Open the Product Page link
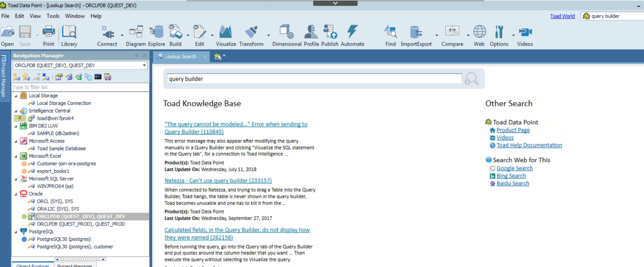This screenshot has width=644, height=267. tap(513, 130)
